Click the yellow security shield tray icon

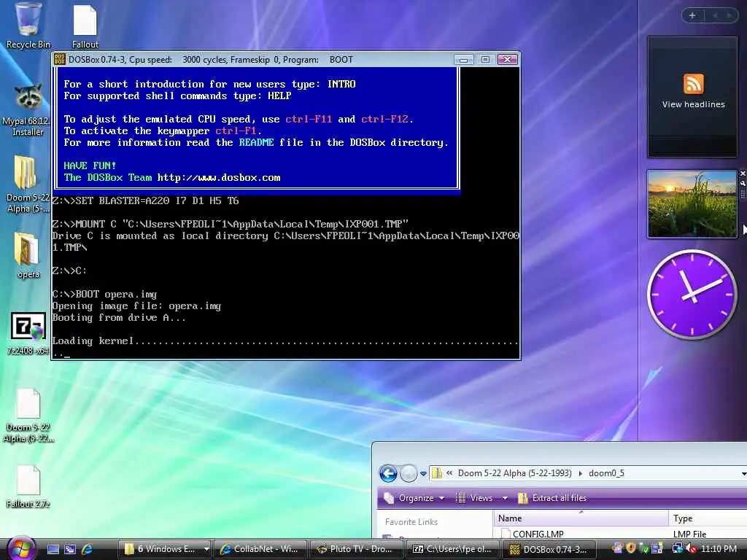(631, 548)
